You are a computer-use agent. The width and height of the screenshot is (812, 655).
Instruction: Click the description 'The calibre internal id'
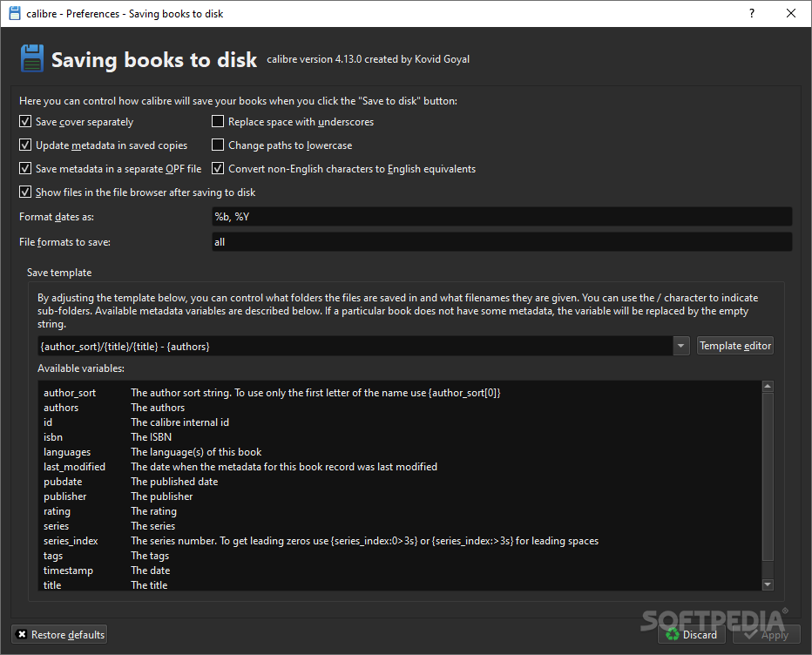pos(179,422)
